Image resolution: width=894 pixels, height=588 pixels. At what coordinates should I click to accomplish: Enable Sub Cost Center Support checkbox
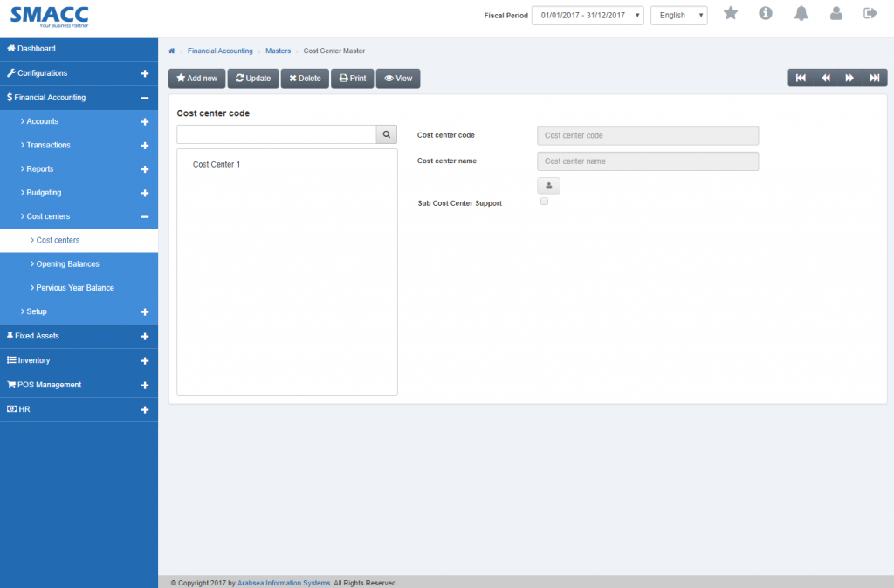(544, 202)
